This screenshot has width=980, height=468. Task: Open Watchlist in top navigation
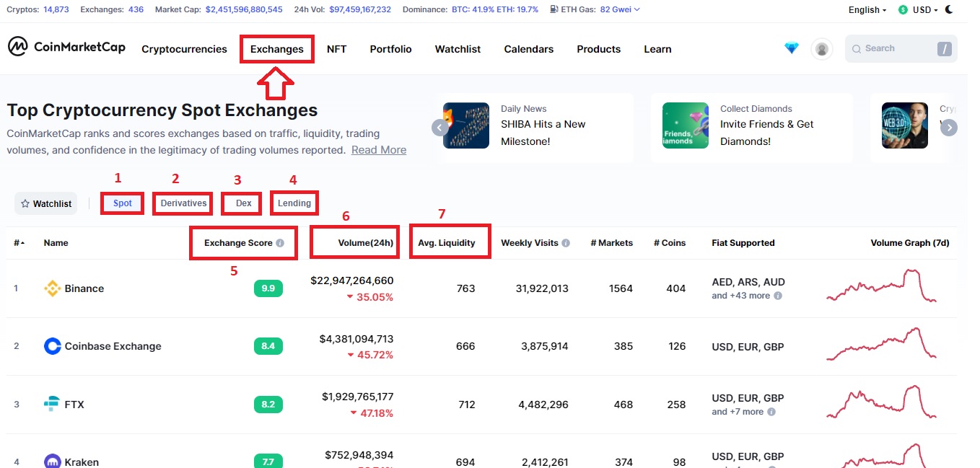coord(458,49)
